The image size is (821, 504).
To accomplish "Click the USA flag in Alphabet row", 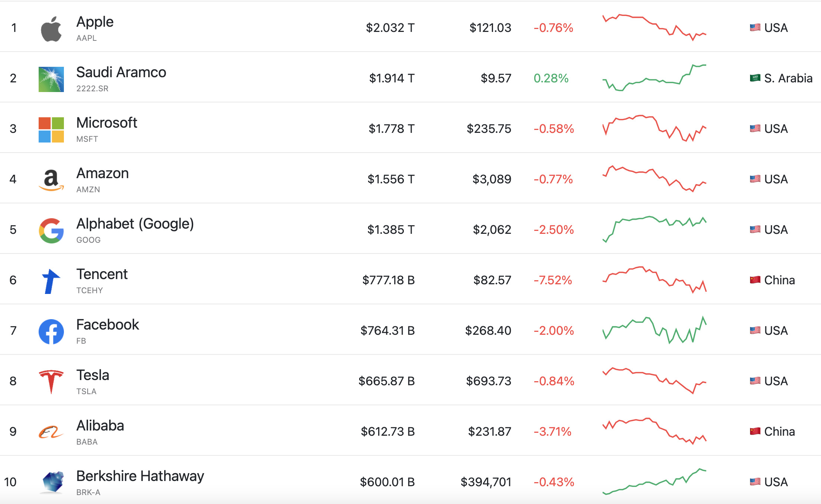I will [x=755, y=230].
